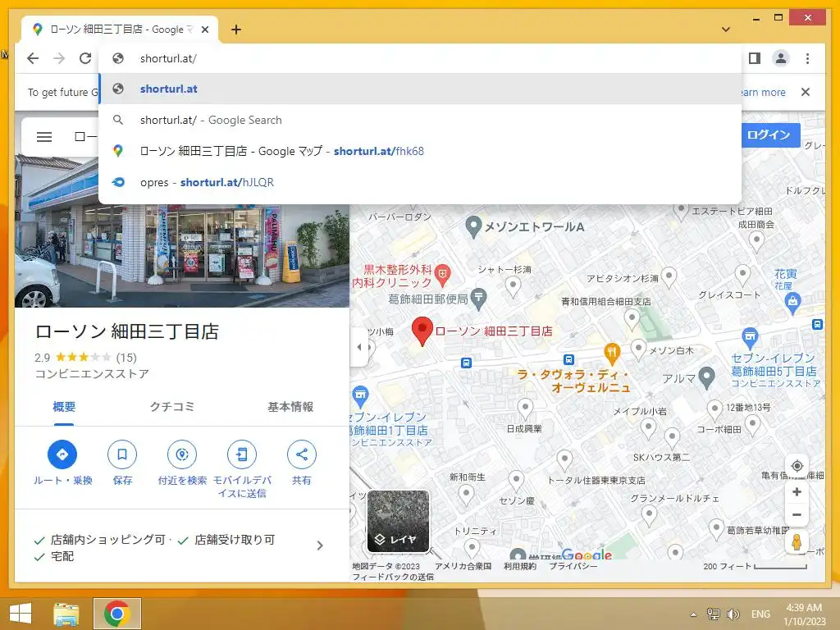Select 'shorturl.at/ - Google Search' suggestion
Viewport: 840px width, 630px height.
coord(420,120)
